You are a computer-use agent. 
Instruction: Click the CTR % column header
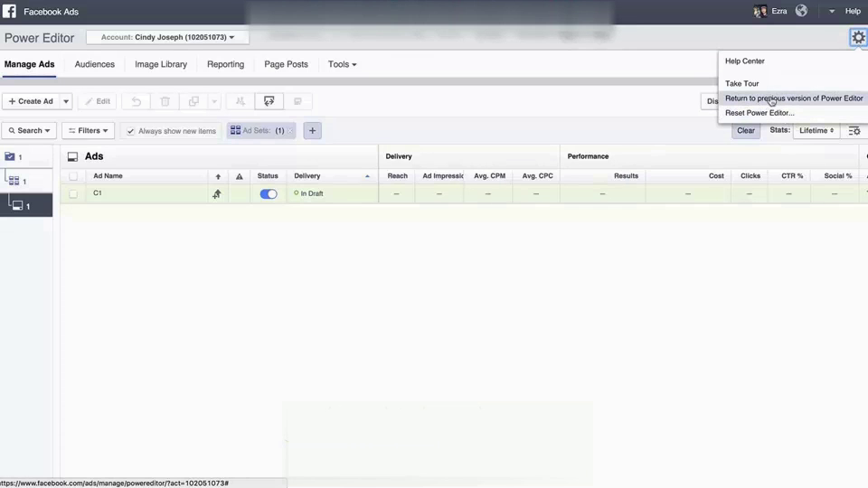point(792,176)
